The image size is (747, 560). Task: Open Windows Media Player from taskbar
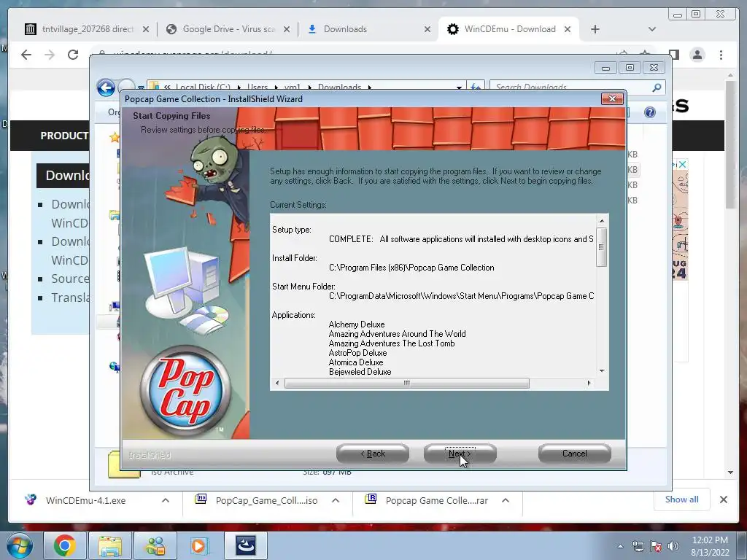pos(199,545)
